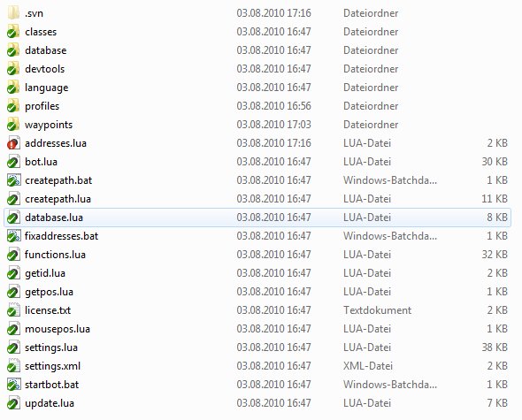This screenshot has height=420, width=522.
Task: Click the 11 KB size of createpath.lua
Action: point(495,199)
